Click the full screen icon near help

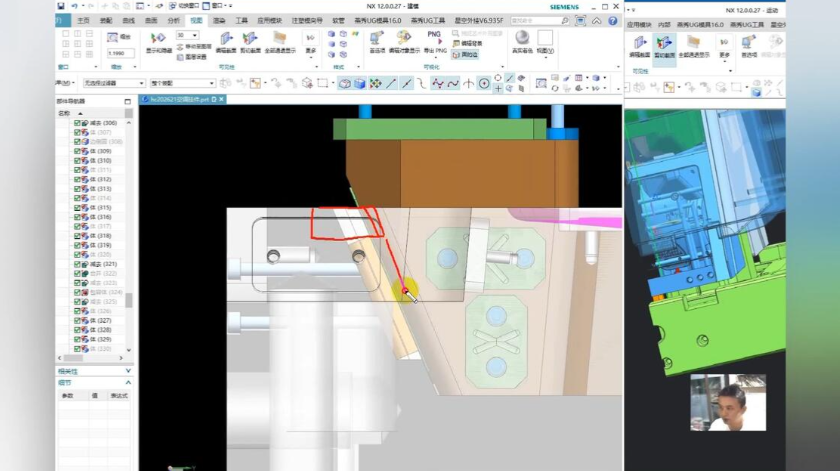[x=580, y=20]
